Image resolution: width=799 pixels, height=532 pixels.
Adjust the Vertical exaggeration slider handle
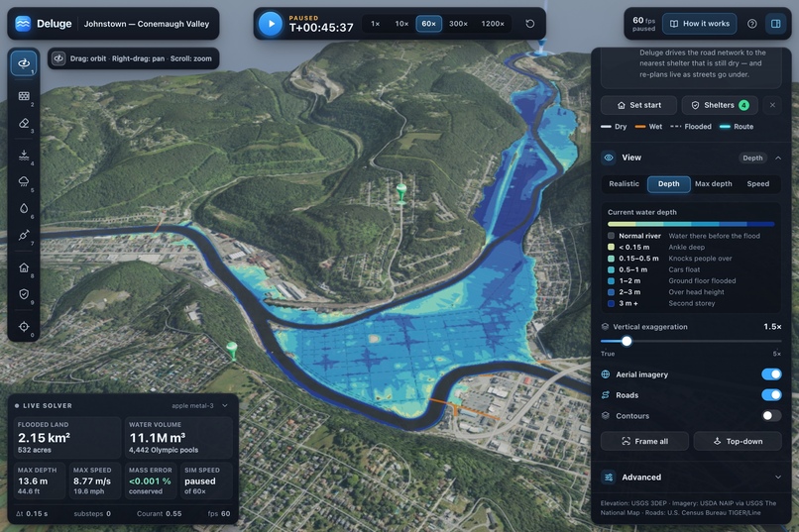627,341
